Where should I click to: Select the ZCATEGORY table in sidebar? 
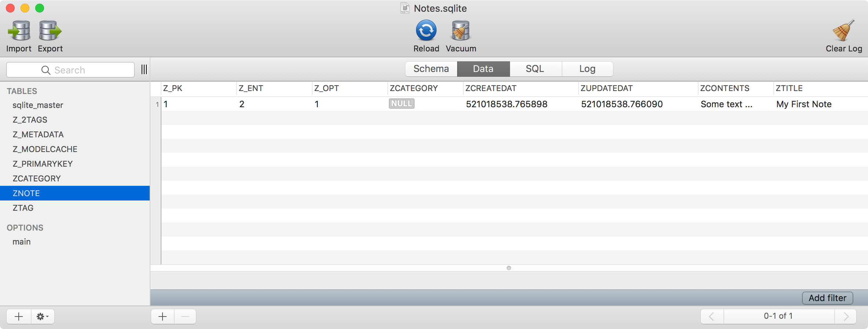pos(37,178)
